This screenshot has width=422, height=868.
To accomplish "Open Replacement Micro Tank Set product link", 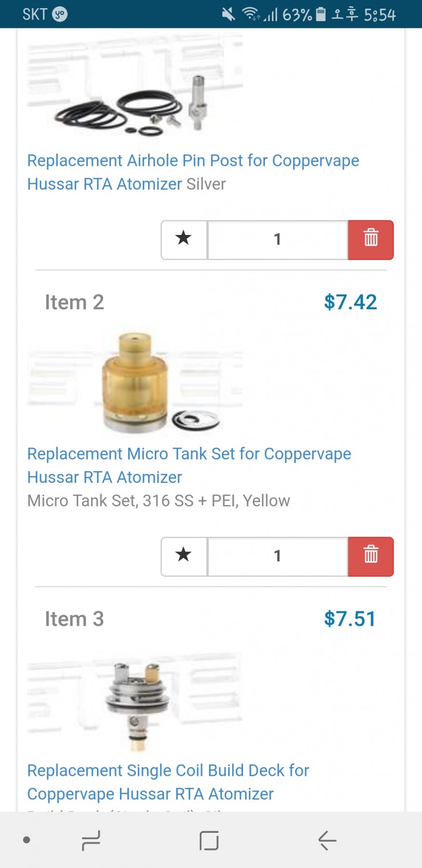I will click(x=189, y=465).
